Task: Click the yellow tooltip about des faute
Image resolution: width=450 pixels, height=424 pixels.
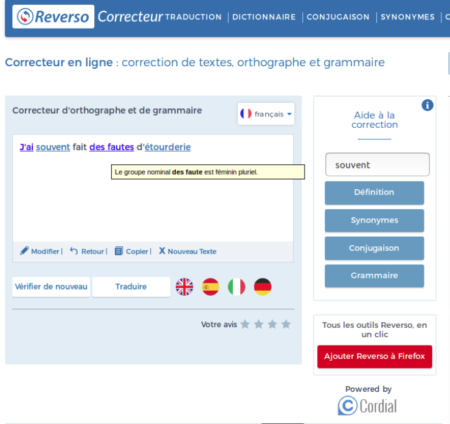Action: click(x=208, y=172)
